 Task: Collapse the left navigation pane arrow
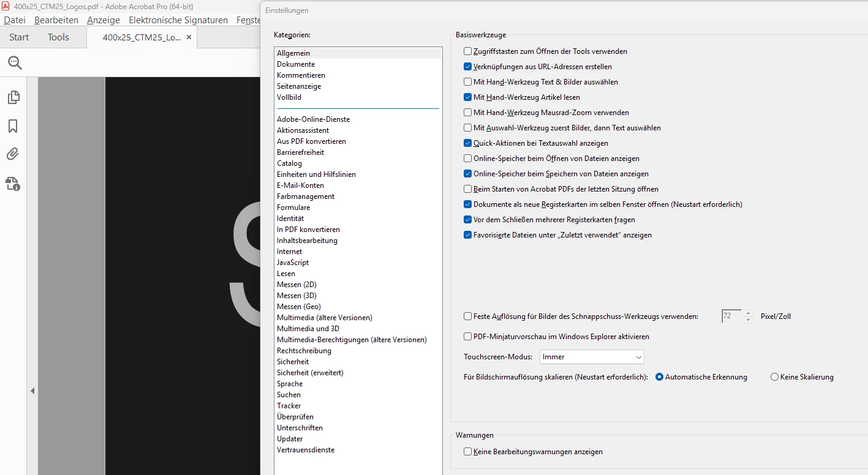pyautogui.click(x=32, y=391)
